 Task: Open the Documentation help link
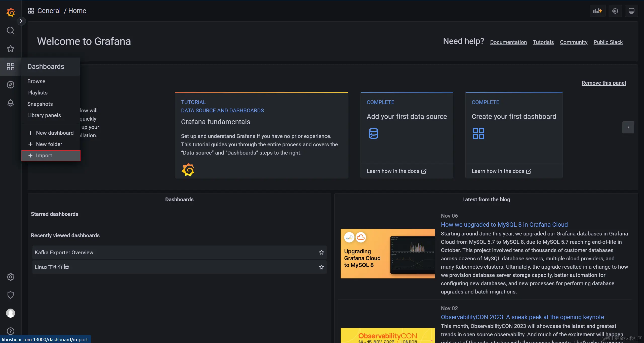508,42
